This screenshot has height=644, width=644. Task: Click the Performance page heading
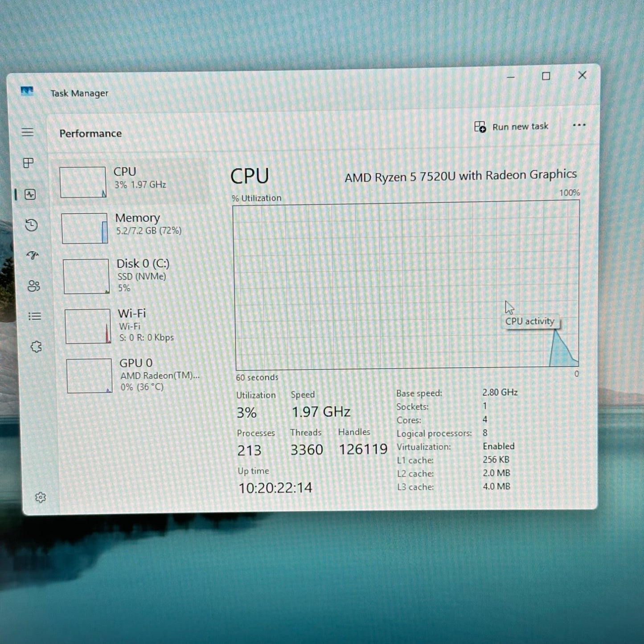pos(90,133)
